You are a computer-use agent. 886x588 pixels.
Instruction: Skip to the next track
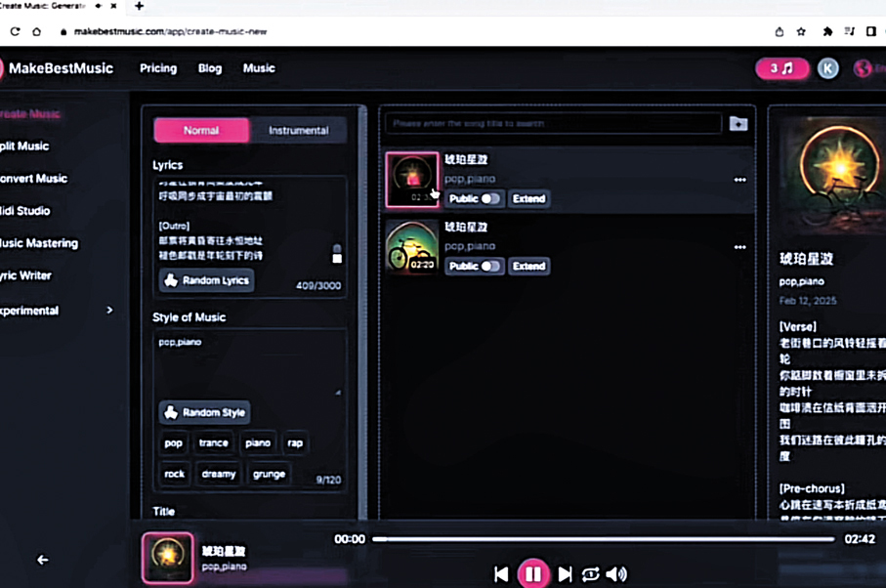tap(565, 574)
